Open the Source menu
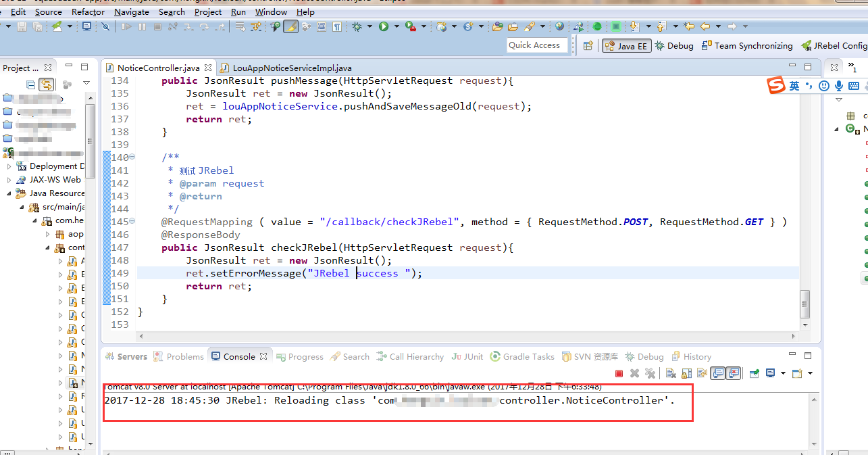Screen dimensions: 868x455 (x=48, y=11)
